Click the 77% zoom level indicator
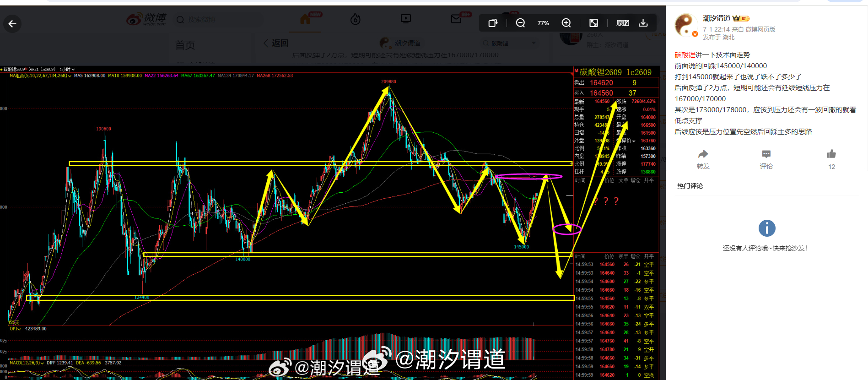 (x=543, y=23)
